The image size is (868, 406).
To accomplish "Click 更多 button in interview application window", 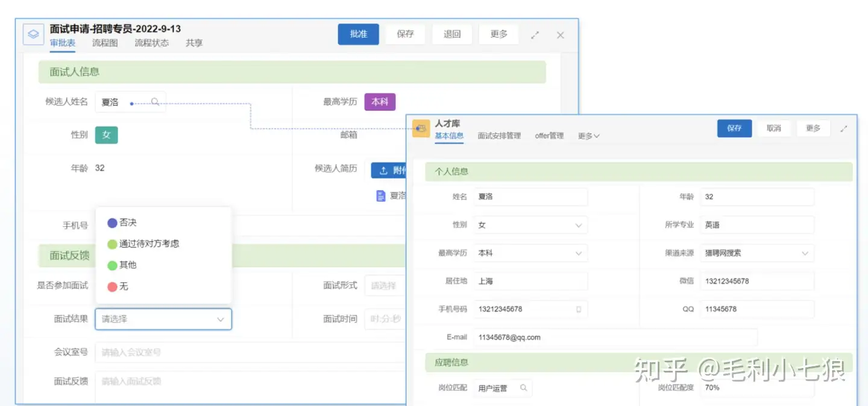I will (499, 34).
